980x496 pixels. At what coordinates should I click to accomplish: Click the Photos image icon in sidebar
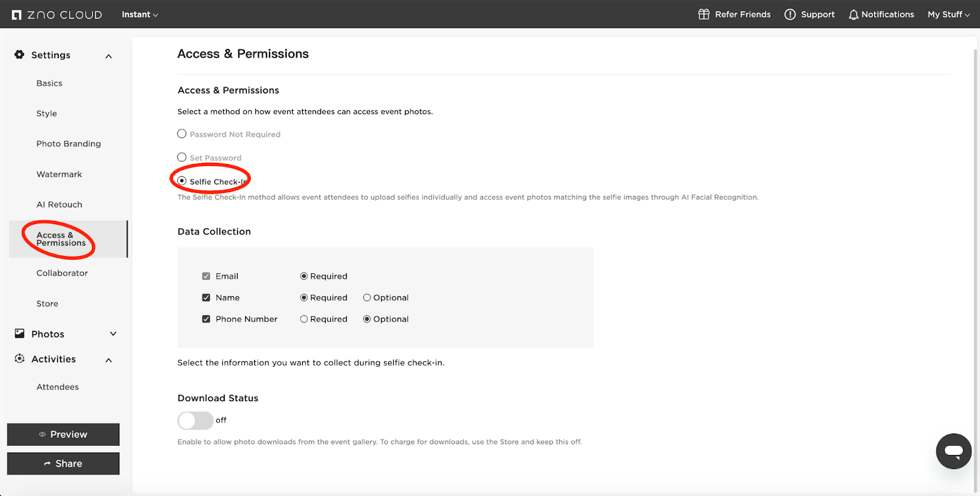click(20, 334)
